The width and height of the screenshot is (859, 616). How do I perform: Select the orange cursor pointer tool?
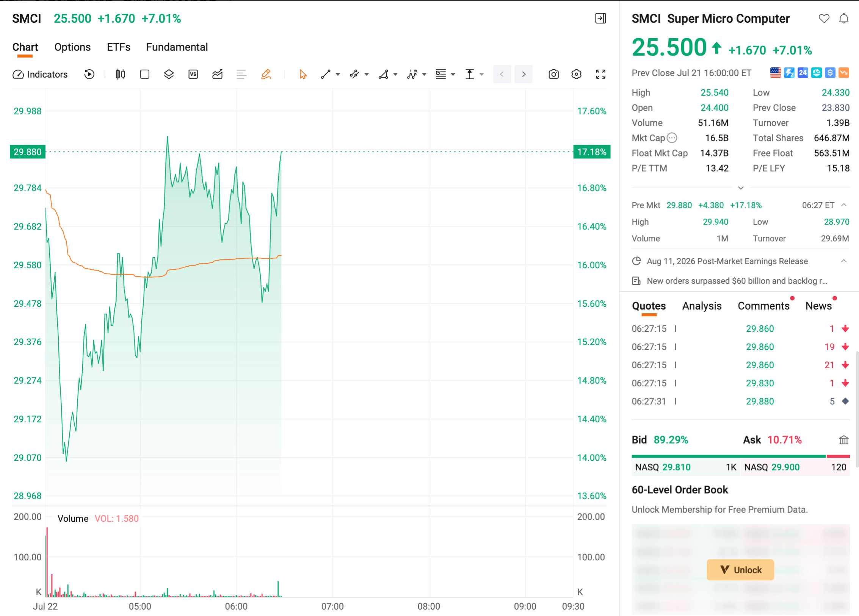coord(303,74)
